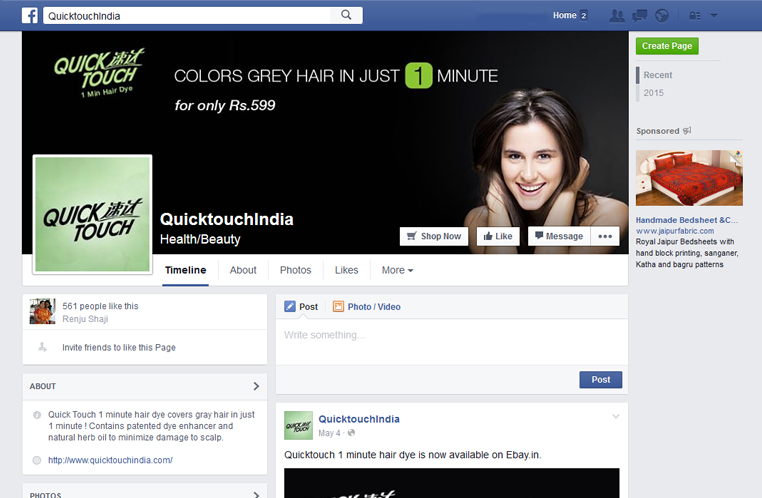This screenshot has width=762, height=498.
Task: Click the Sponsored megaphone icon
Action: (x=687, y=131)
